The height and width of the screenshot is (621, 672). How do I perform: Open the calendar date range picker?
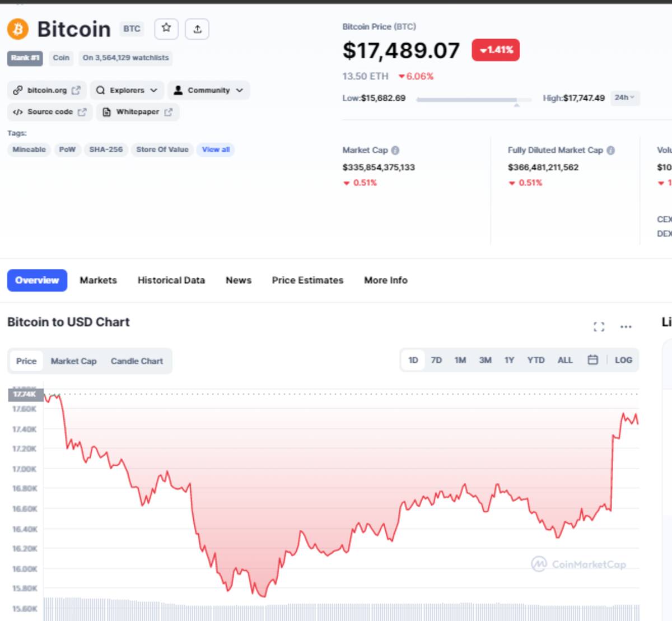(592, 360)
